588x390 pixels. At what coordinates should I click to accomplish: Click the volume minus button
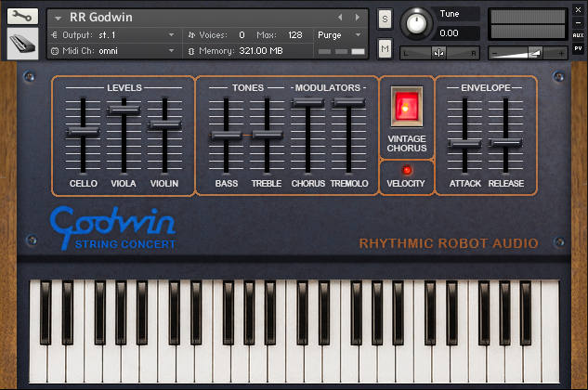click(494, 54)
